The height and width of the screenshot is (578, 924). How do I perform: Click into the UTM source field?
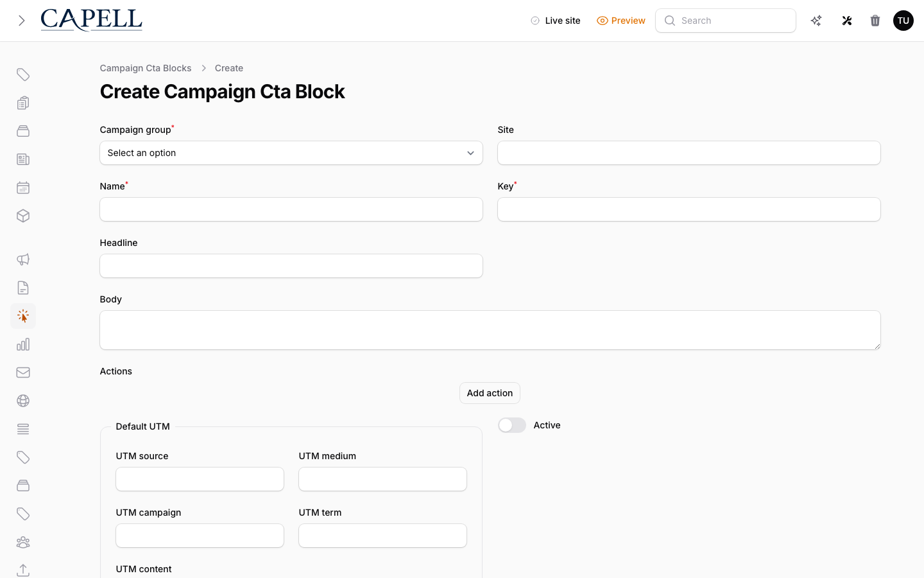coord(200,479)
